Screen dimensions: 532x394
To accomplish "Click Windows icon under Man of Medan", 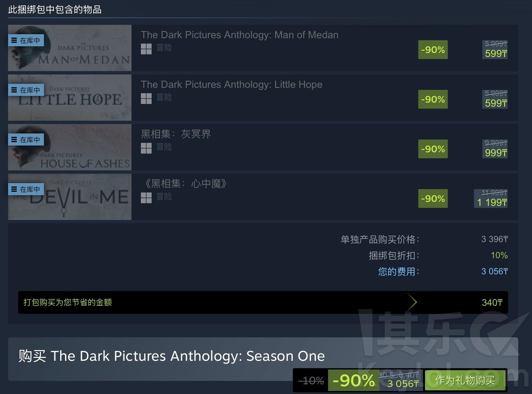I will [x=146, y=49].
